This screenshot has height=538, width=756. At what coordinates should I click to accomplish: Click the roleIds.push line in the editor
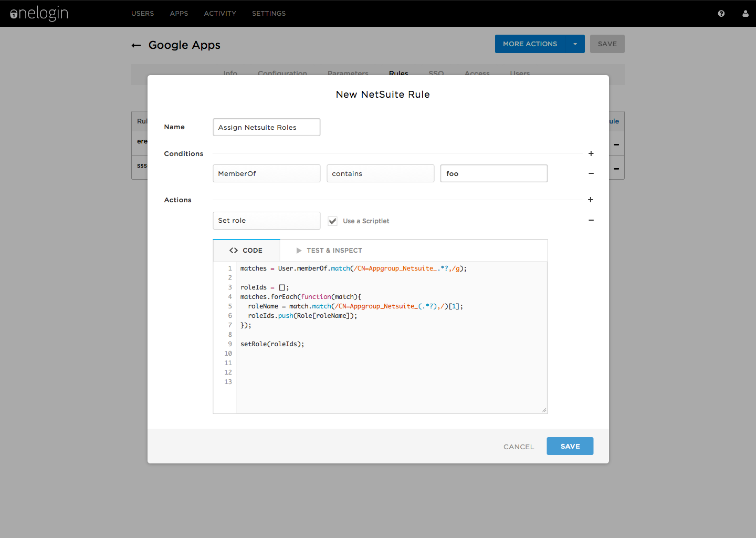point(302,316)
